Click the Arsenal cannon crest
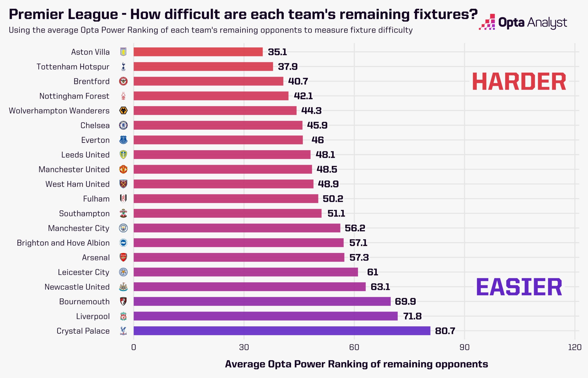The width and height of the screenshot is (588, 378). (x=123, y=257)
